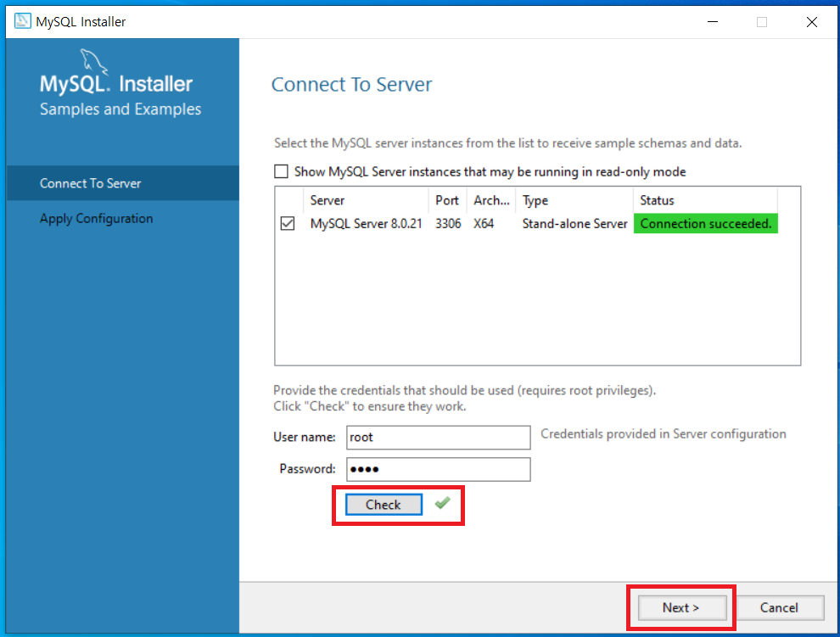Click the Next > button
This screenshot has height=637, width=840.
(682, 607)
